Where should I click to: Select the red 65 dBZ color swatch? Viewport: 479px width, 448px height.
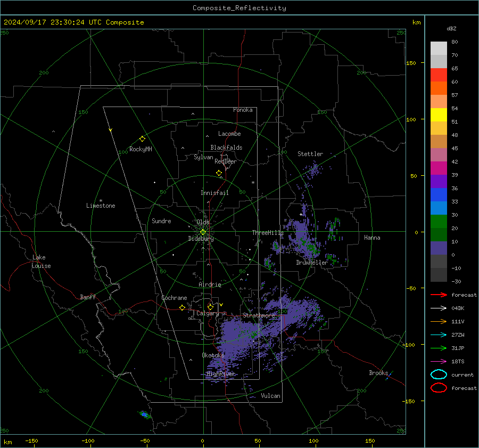coord(439,75)
